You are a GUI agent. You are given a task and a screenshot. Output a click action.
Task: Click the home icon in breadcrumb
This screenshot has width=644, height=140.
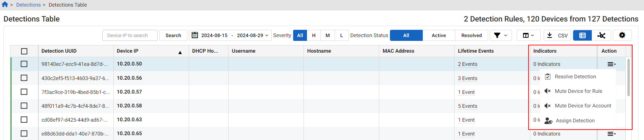[x=5, y=5]
